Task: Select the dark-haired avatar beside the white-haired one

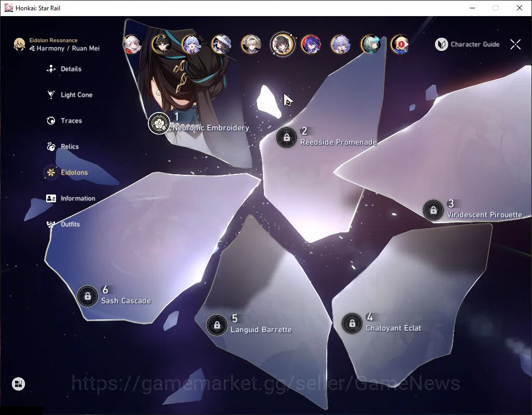Action: click(161, 45)
